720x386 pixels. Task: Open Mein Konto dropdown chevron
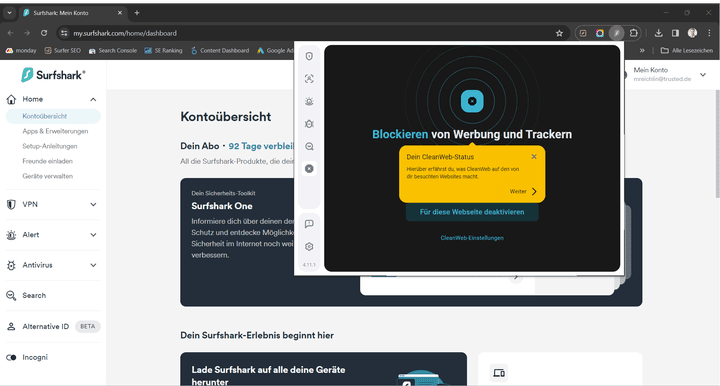click(703, 74)
